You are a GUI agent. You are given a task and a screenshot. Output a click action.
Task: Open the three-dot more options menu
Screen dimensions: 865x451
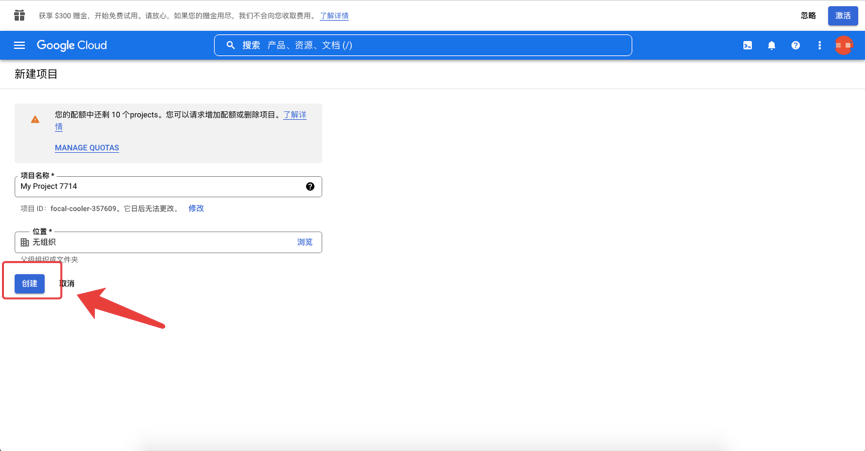tap(819, 45)
